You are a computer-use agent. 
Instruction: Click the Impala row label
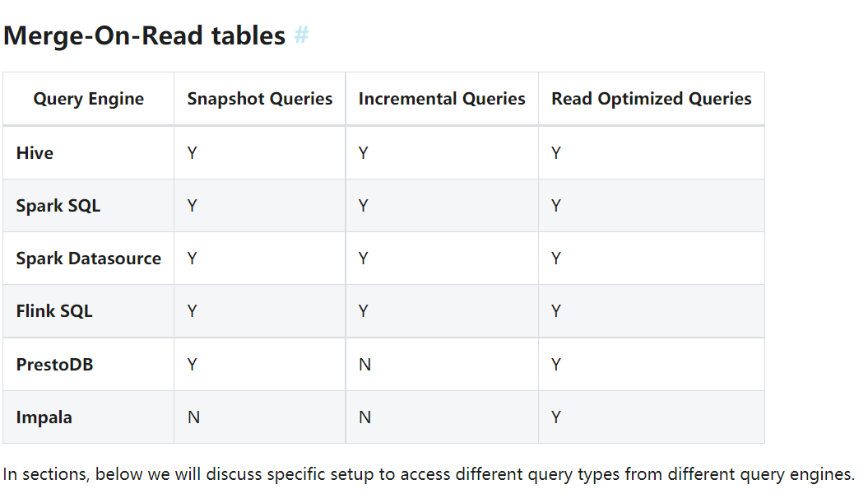44,417
